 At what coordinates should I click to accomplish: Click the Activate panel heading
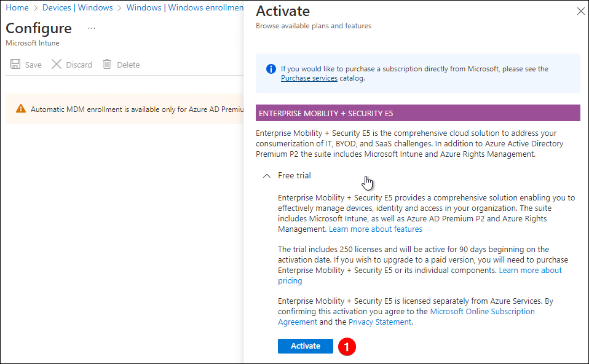click(283, 11)
